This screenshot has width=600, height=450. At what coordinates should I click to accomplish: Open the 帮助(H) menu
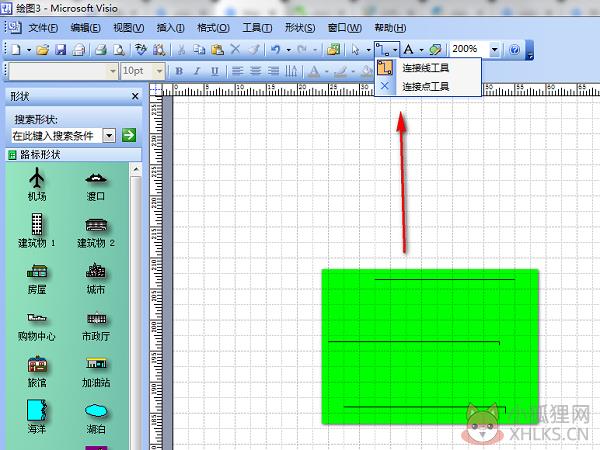(390, 28)
